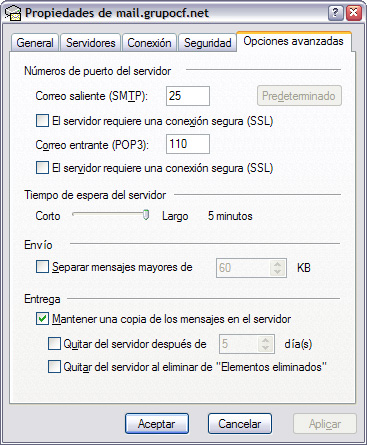
Task: Click the SMTP port field showing 25
Action: click(188, 96)
